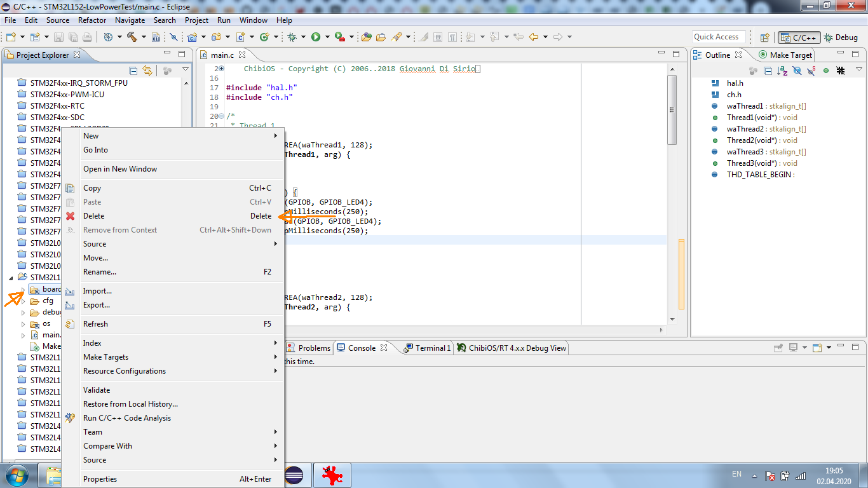Sort Outline entries alphabetically
This screenshot has width=868, height=488.
782,71
